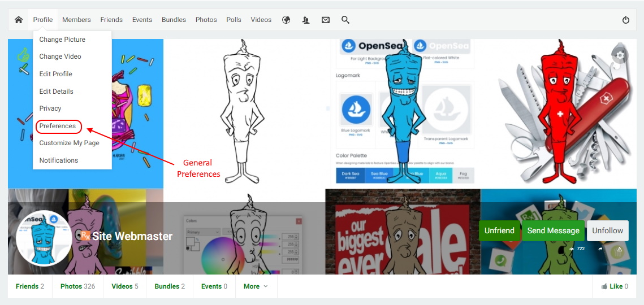Click the power logout icon
The image size is (644, 305).
coord(626,20)
